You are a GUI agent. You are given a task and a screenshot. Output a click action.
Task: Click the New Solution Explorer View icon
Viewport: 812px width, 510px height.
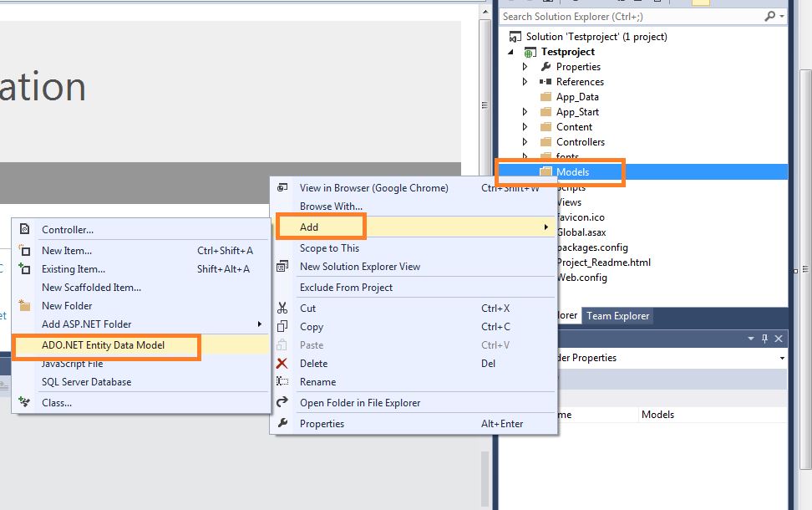(282, 267)
